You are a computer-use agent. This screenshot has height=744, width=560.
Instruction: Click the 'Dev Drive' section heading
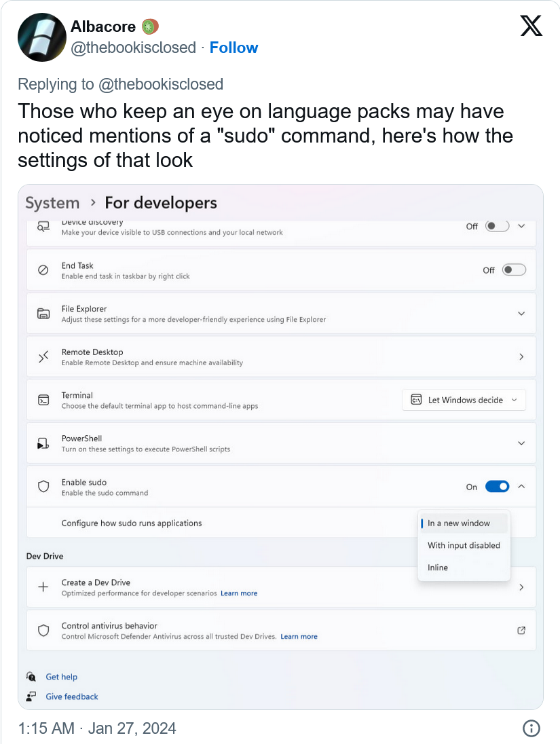[x=45, y=556]
